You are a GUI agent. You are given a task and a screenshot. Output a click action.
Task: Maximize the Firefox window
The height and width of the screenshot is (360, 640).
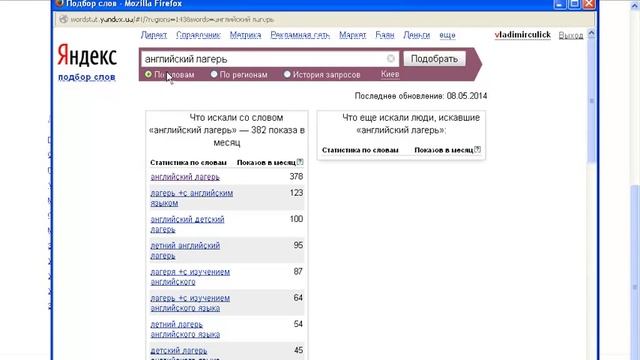[x=574, y=4]
